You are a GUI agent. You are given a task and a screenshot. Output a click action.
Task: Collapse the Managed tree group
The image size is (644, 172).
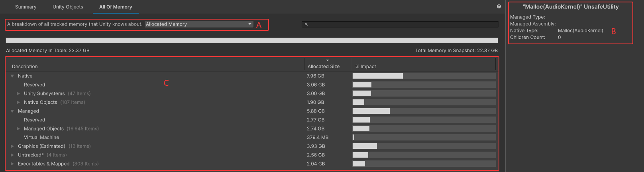tap(12, 111)
